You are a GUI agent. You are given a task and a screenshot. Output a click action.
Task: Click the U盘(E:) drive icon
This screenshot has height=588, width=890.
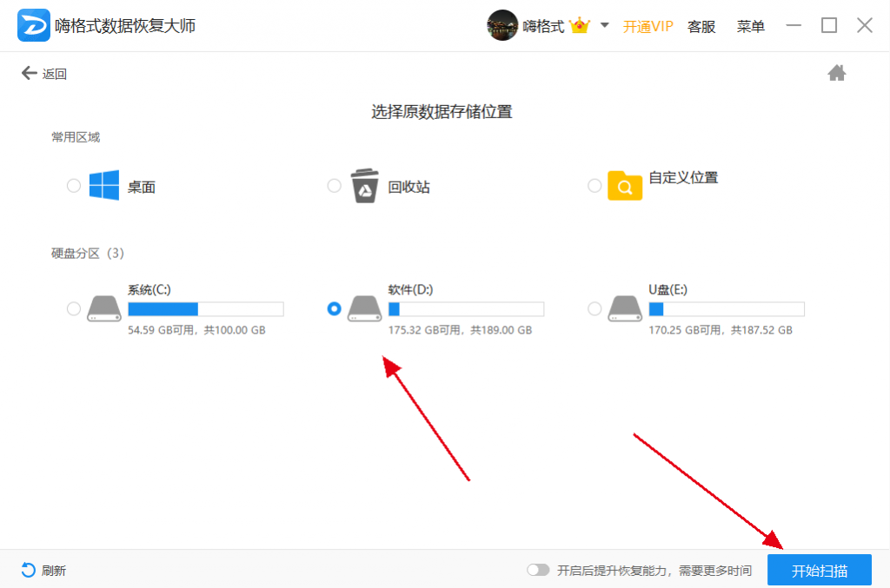tap(625, 308)
